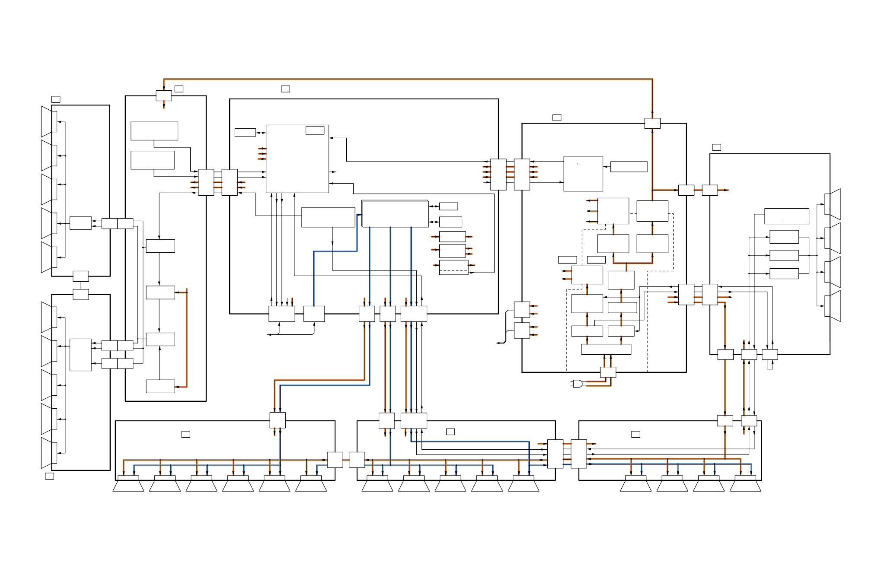Click small inner box in large central block
Image resolution: width=875 pixels, height=588 pixels.
point(315,130)
